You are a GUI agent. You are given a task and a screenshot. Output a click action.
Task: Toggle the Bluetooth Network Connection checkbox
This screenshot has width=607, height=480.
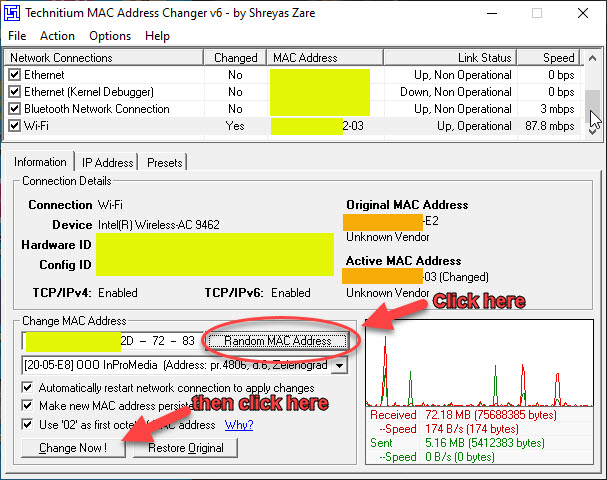[x=14, y=109]
